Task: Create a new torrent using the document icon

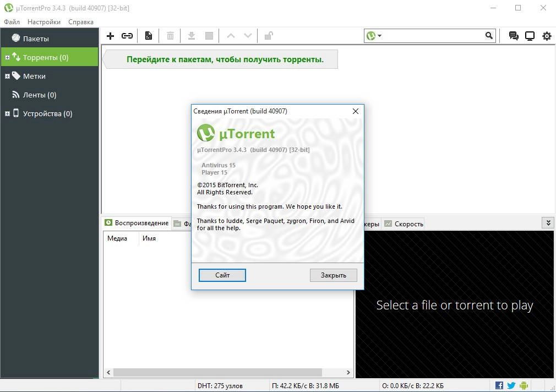Action: tap(148, 36)
